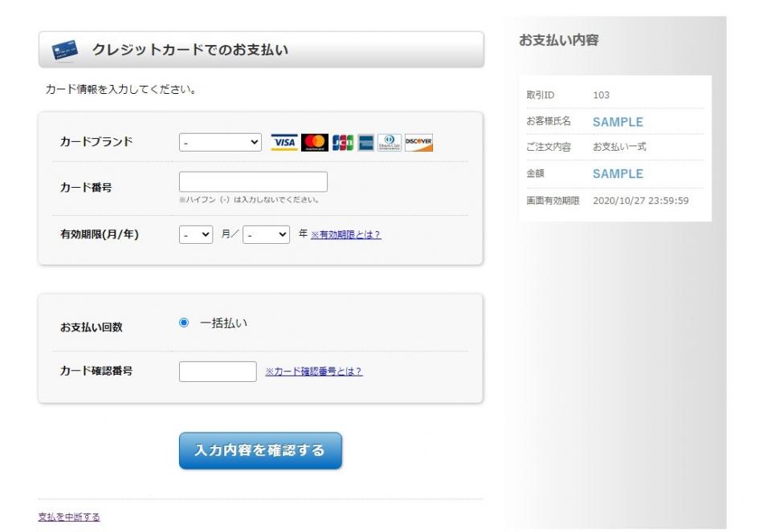Image resolution: width=771 pixels, height=532 pixels.
Task: Click the Discover card logo
Action: 418,143
